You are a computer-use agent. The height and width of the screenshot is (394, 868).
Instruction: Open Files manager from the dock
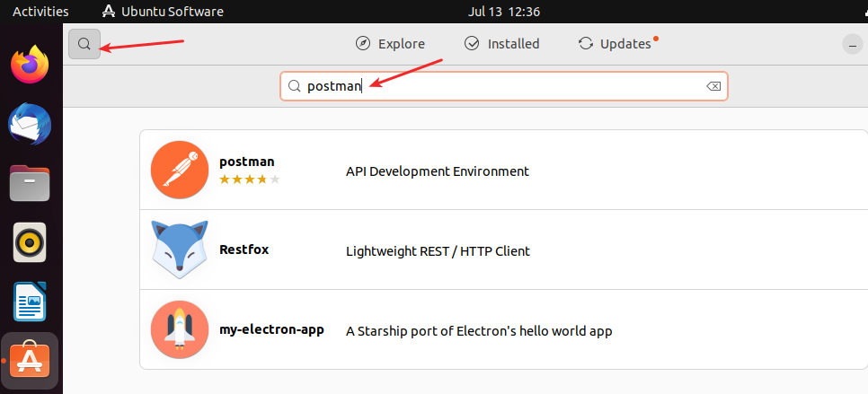pos(30,183)
